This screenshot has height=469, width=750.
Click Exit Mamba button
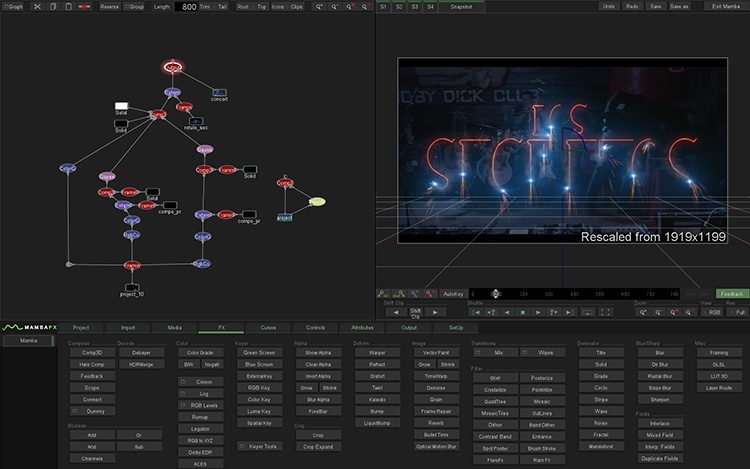[726, 7]
